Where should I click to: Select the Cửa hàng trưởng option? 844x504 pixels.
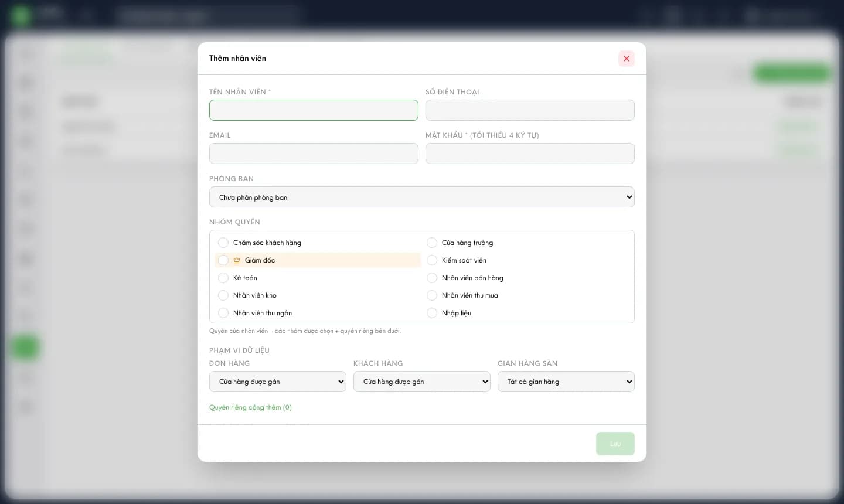point(432,243)
